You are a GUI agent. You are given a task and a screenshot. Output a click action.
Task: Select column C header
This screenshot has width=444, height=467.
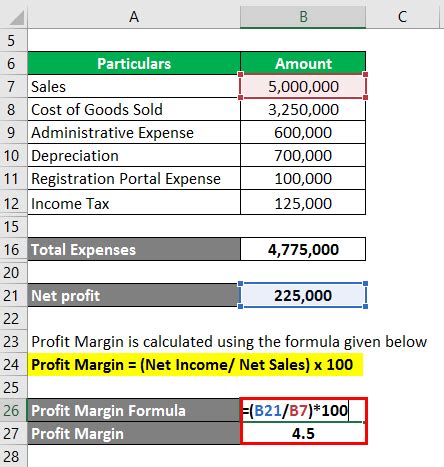coord(403,16)
